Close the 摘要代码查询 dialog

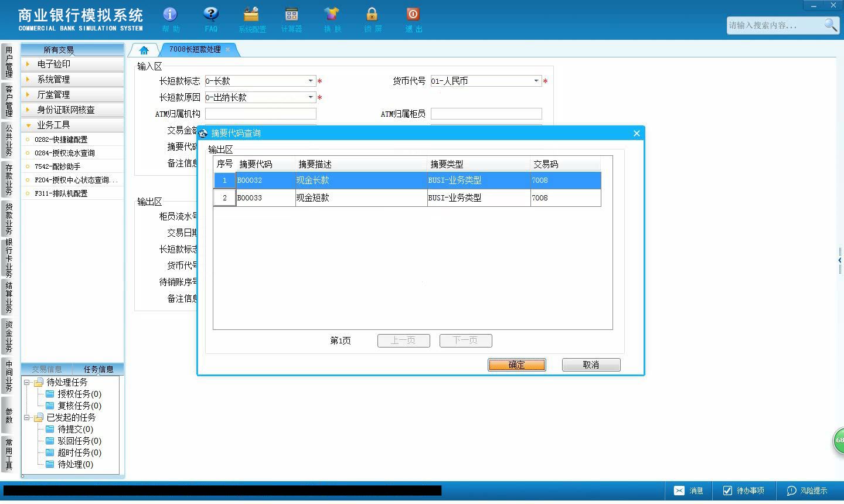point(637,133)
